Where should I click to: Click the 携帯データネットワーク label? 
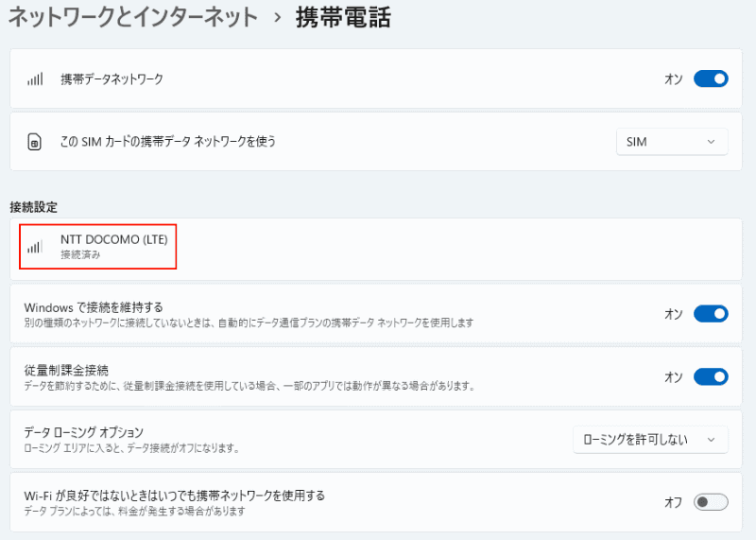click(112, 79)
